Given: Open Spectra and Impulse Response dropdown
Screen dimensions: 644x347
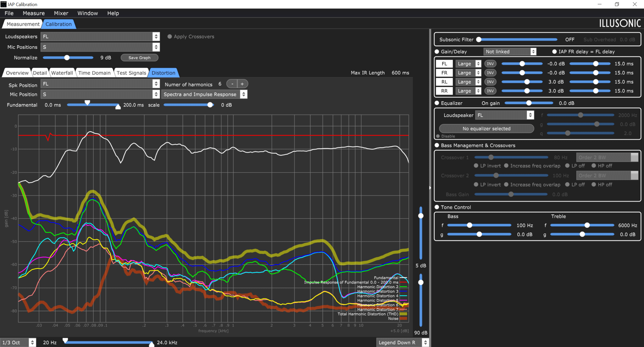Looking at the screenshot, I should [204, 94].
